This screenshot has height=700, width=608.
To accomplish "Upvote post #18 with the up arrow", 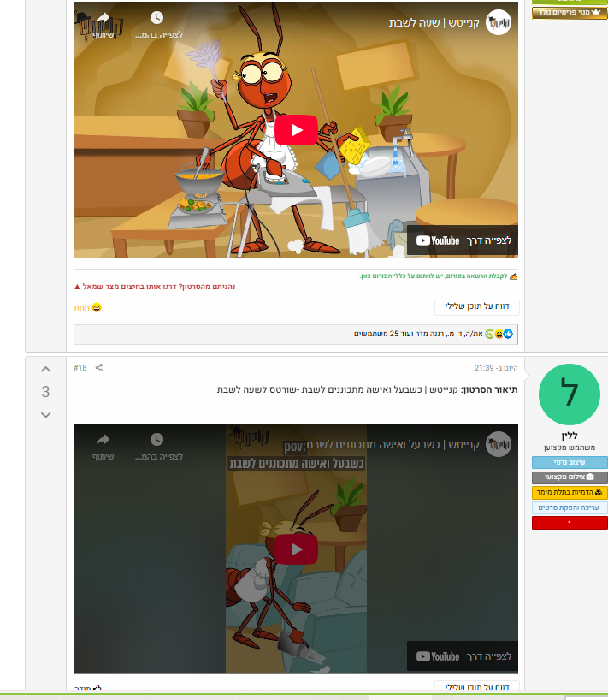I will 45,369.
